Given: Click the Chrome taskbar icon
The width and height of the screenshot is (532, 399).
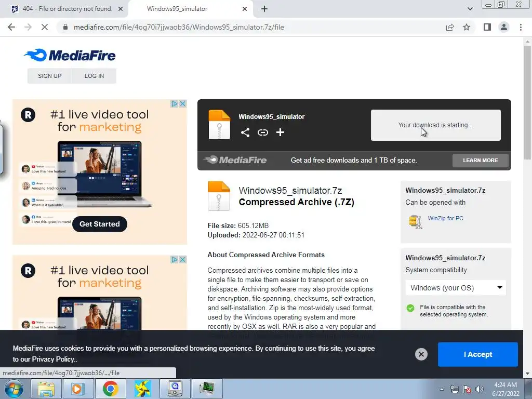Looking at the screenshot, I should tap(110, 389).
